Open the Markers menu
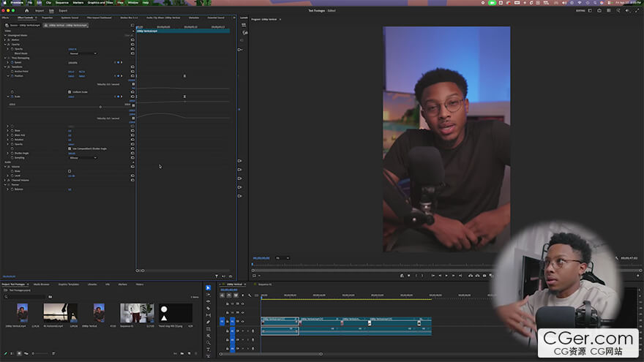644x362 pixels. coord(78,2)
